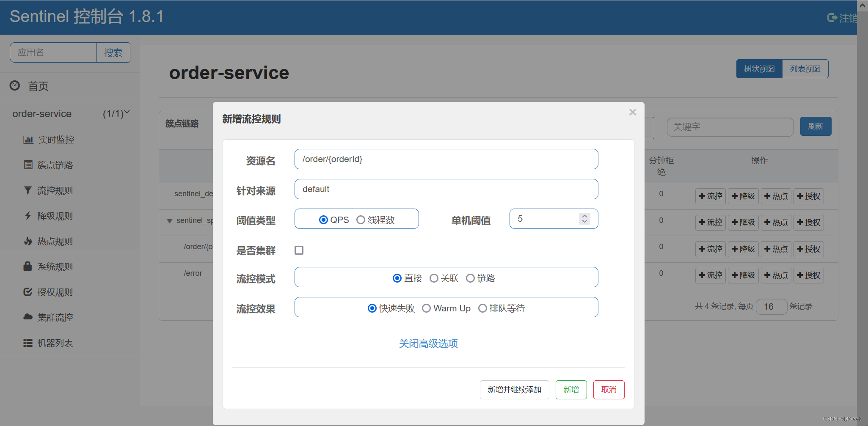868x426 pixels.
Task: Select the 线程数 threshold type
Action: tap(361, 220)
